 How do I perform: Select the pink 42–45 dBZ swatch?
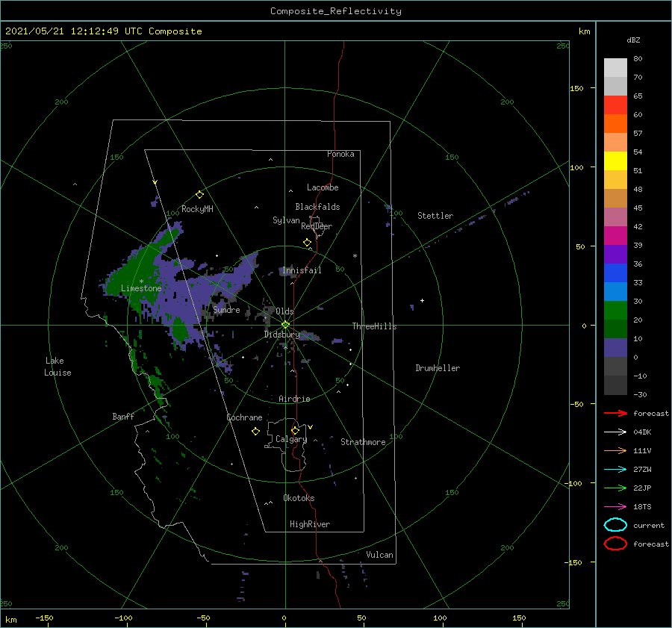coord(615,217)
